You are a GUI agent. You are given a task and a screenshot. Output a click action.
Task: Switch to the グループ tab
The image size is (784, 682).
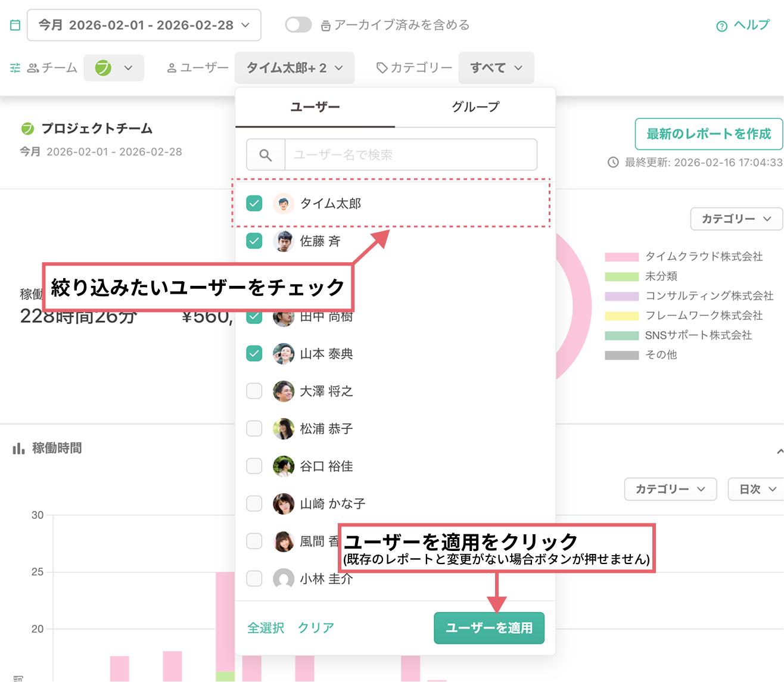pos(475,107)
